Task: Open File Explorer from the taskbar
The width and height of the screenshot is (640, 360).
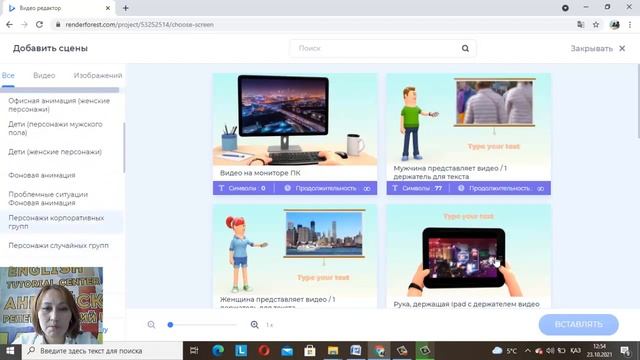Action: point(333,351)
